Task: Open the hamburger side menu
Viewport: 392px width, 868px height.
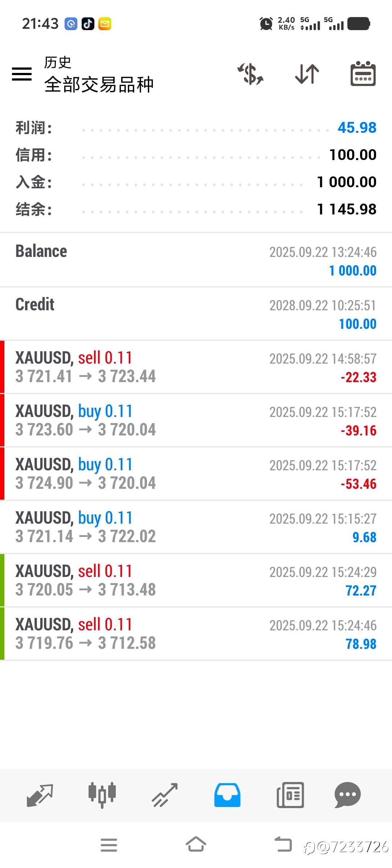Action: tap(22, 74)
